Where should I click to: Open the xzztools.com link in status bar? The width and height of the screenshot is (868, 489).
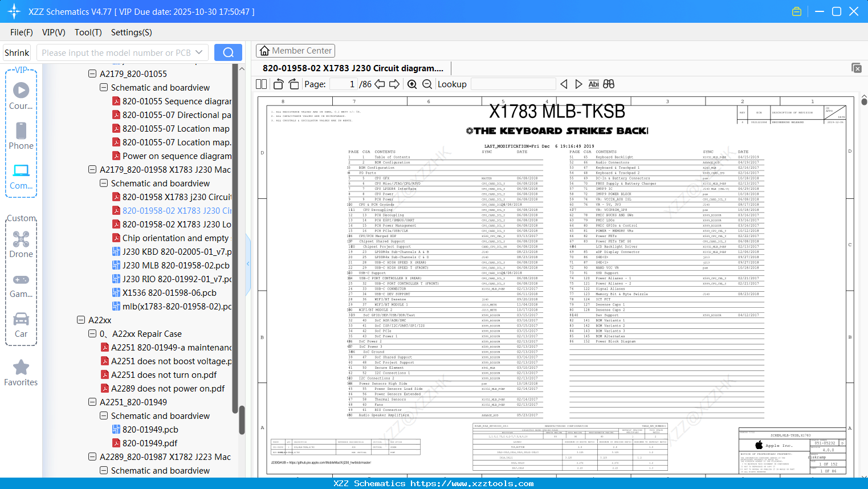tap(472, 483)
